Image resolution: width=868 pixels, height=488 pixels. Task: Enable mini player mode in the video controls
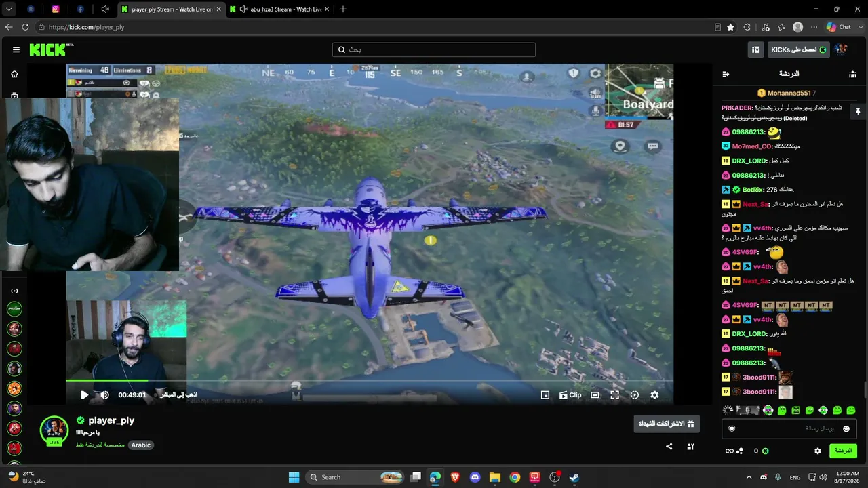pos(545,395)
